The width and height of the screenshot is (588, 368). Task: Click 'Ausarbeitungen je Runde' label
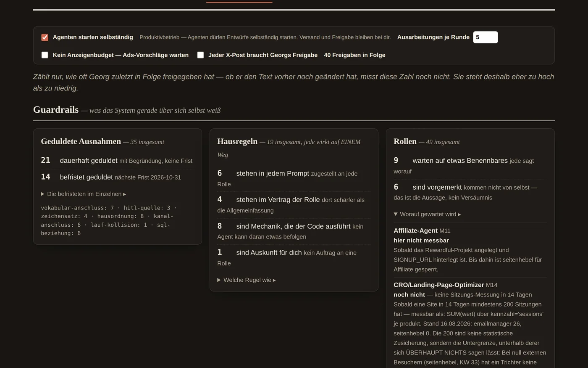point(433,37)
